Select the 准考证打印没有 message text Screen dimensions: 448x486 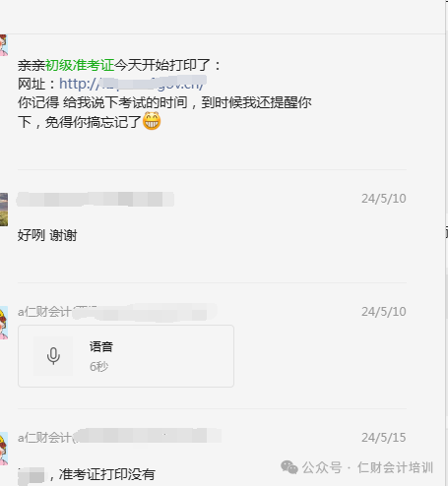106,474
